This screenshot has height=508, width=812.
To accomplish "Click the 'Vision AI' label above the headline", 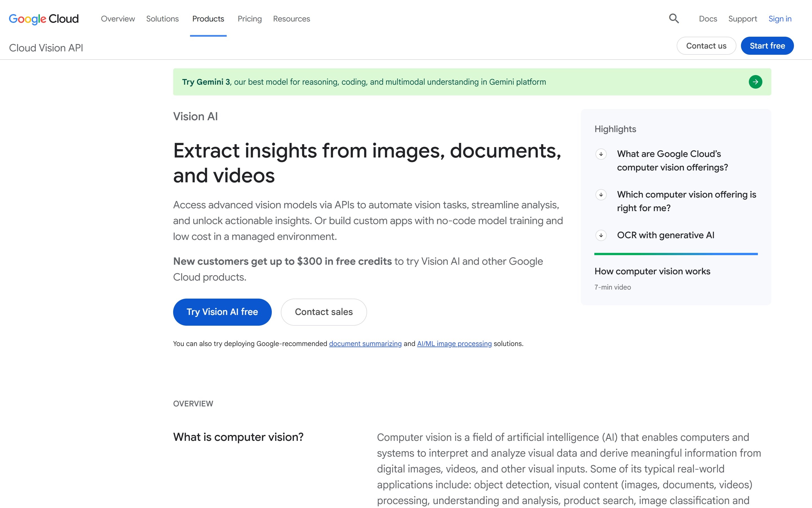I will (195, 116).
